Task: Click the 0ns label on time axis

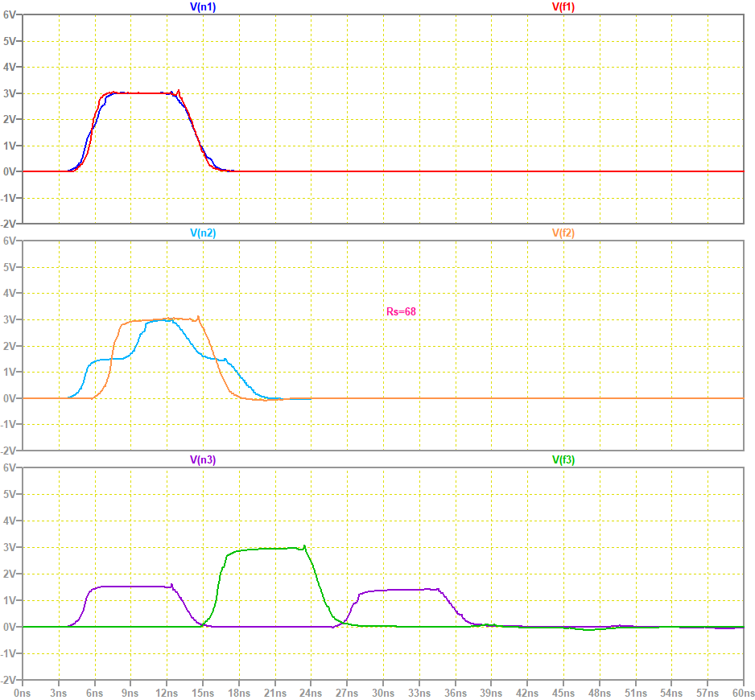Action: [23, 691]
